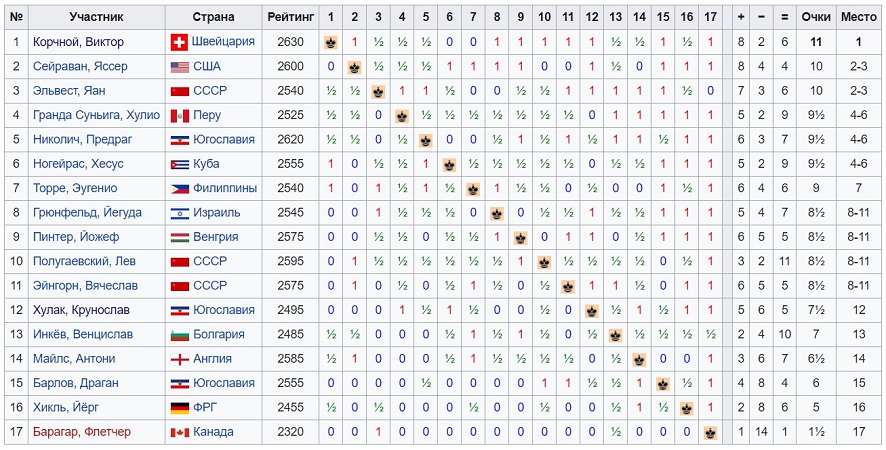886x450 pixels.
Task: Click the Philippines flag icon
Action: (179, 189)
